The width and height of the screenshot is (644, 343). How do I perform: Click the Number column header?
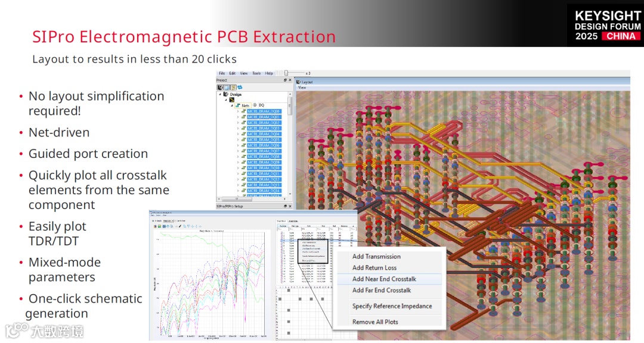(283, 226)
